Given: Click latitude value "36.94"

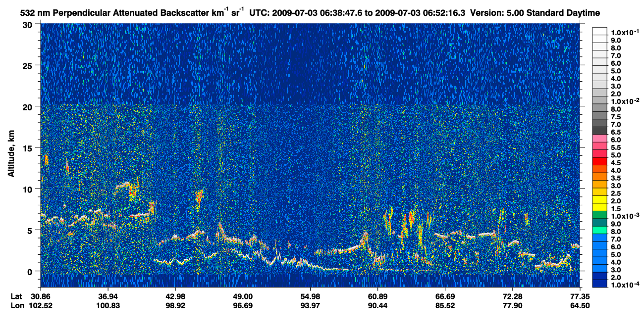Looking at the screenshot, I should (108, 296).
